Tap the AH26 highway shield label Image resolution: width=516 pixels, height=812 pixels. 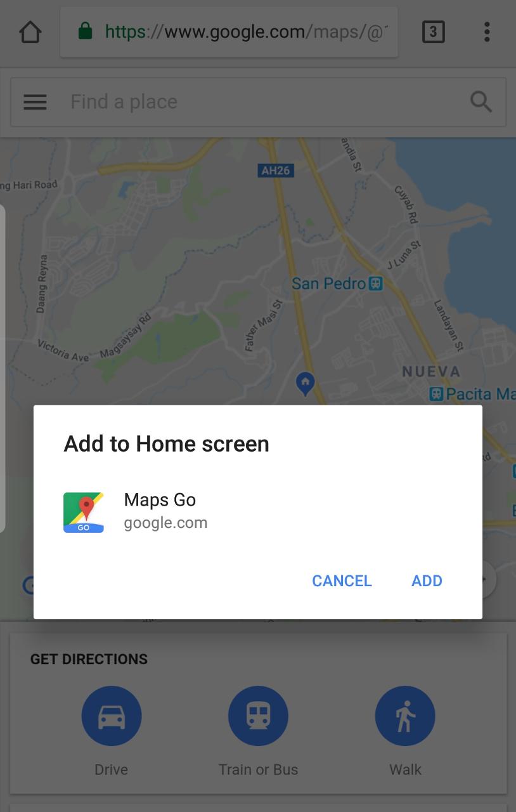pyautogui.click(x=276, y=170)
